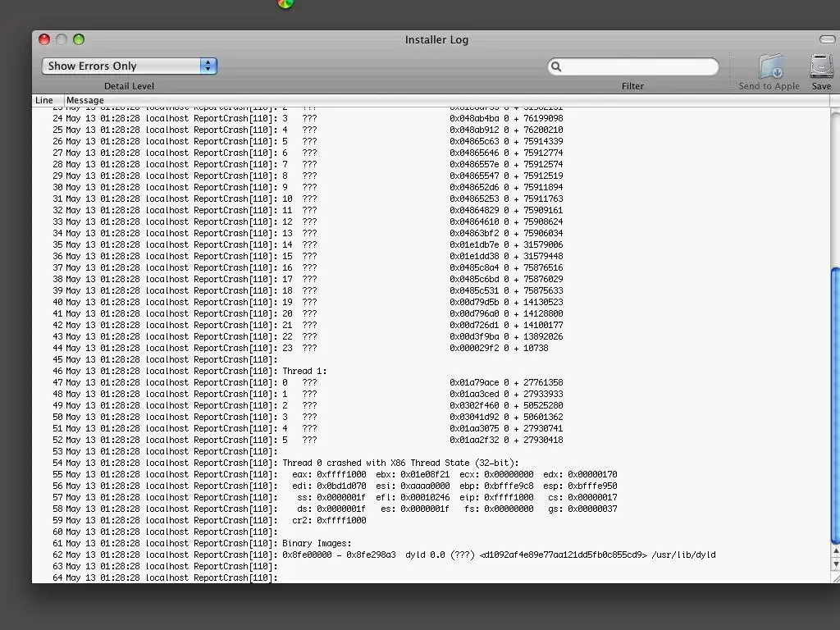Click value 27933933 on line 48

coord(543,395)
